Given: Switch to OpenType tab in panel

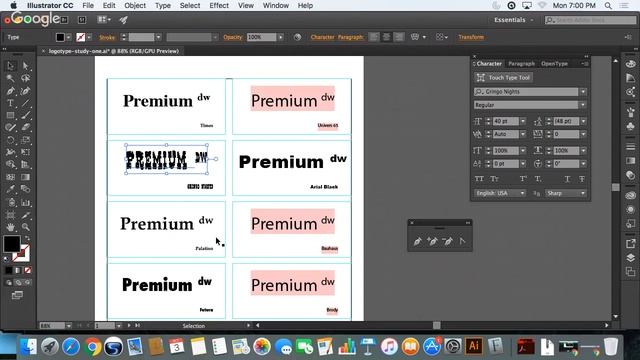Looking at the screenshot, I should point(554,64).
